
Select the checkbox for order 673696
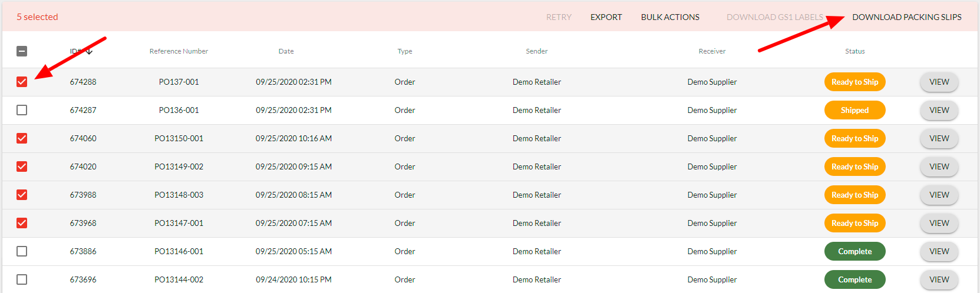(x=22, y=279)
